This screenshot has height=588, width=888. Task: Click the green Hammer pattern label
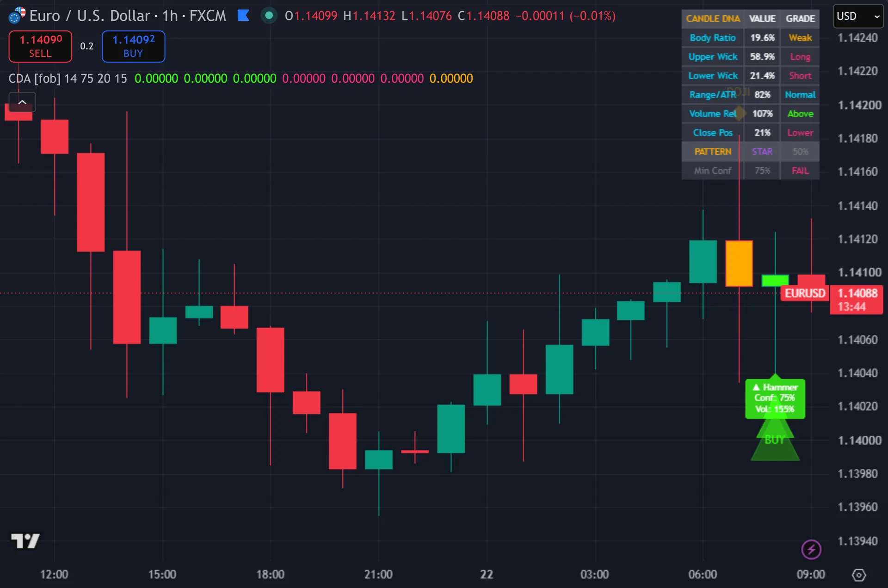click(775, 398)
